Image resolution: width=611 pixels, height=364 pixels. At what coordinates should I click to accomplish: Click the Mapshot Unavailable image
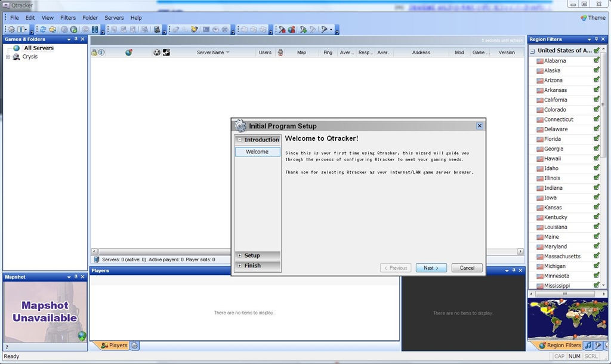pyautogui.click(x=45, y=311)
